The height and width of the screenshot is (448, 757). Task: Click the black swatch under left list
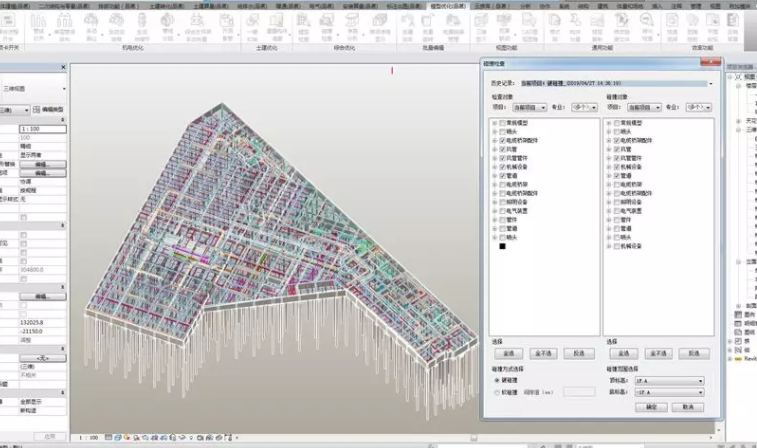pyautogui.click(x=503, y=246)
